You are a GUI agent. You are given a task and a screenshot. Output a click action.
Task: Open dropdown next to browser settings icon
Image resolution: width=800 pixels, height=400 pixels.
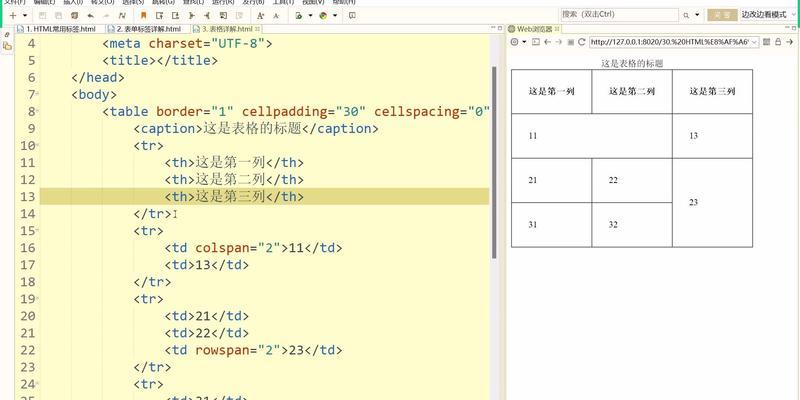pos(524,42)
